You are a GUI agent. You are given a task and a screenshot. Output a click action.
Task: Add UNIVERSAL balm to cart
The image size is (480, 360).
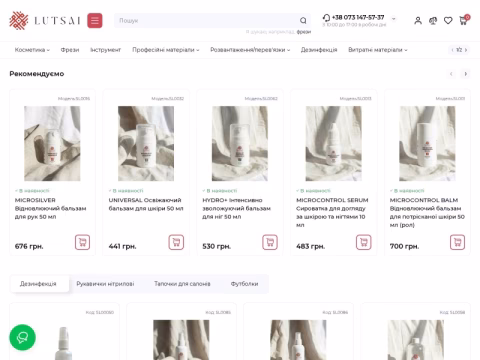click(176, 242)
